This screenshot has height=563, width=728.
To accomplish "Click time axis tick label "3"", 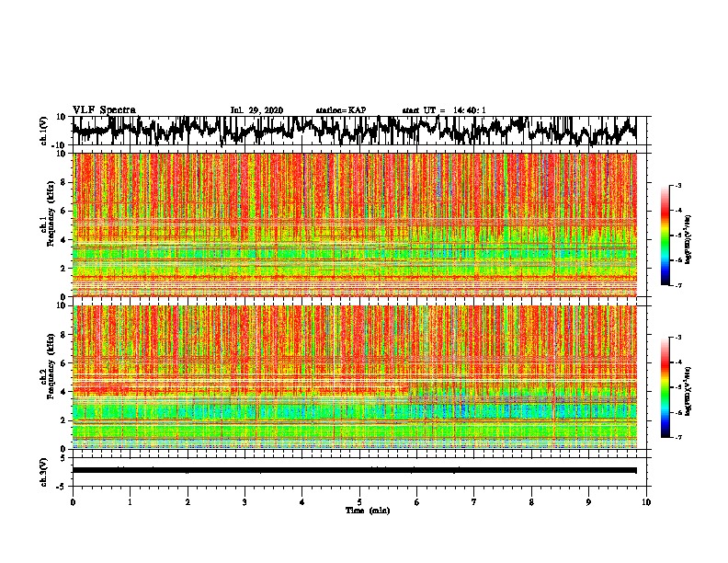I will click(245, 502).
